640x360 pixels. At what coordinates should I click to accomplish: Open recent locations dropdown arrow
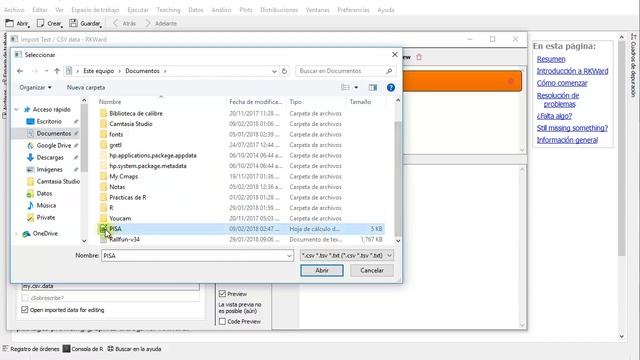46,71
